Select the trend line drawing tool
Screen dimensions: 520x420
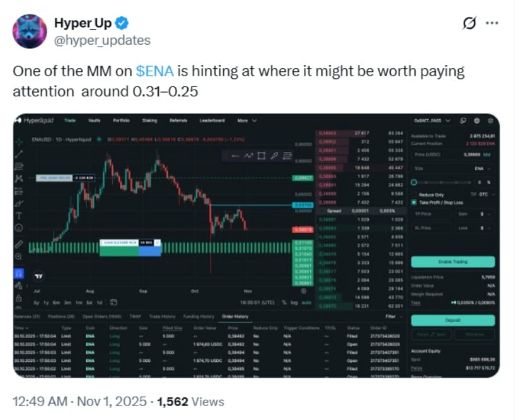point(20,153)
